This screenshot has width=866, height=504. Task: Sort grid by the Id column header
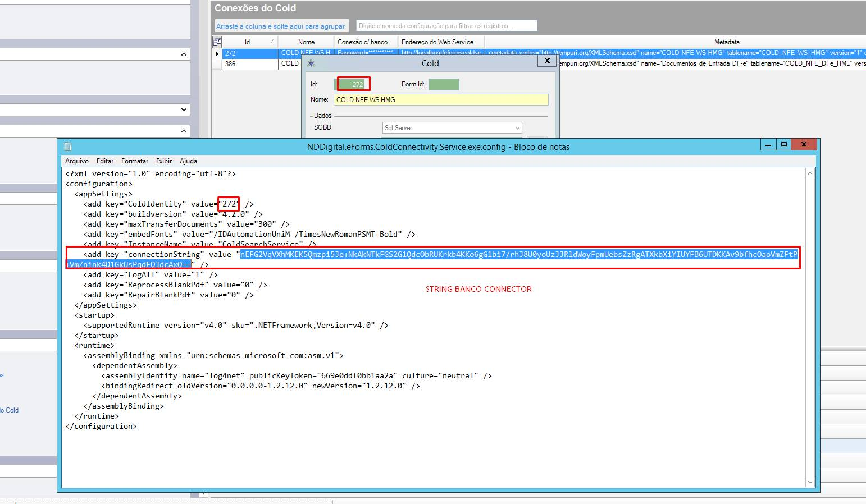tap(247, 42)
